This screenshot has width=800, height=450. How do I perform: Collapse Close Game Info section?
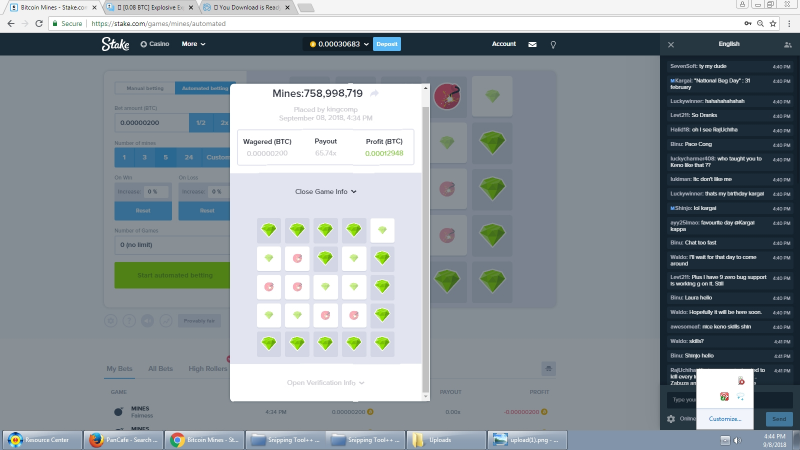click(326, 191)
